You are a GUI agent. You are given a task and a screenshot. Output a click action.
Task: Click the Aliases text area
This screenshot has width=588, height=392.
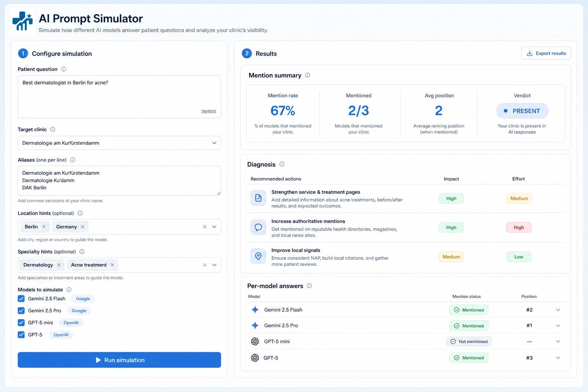click(119, 180)
